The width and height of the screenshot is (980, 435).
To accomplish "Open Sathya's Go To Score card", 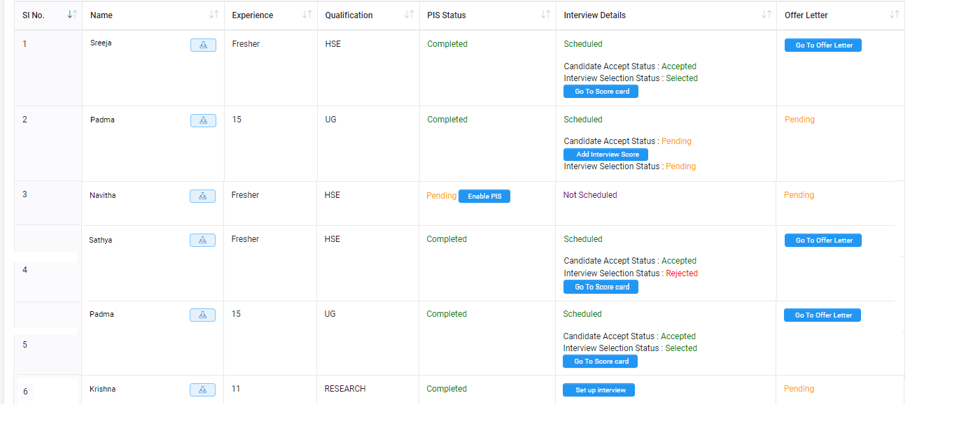I will 601,286.
